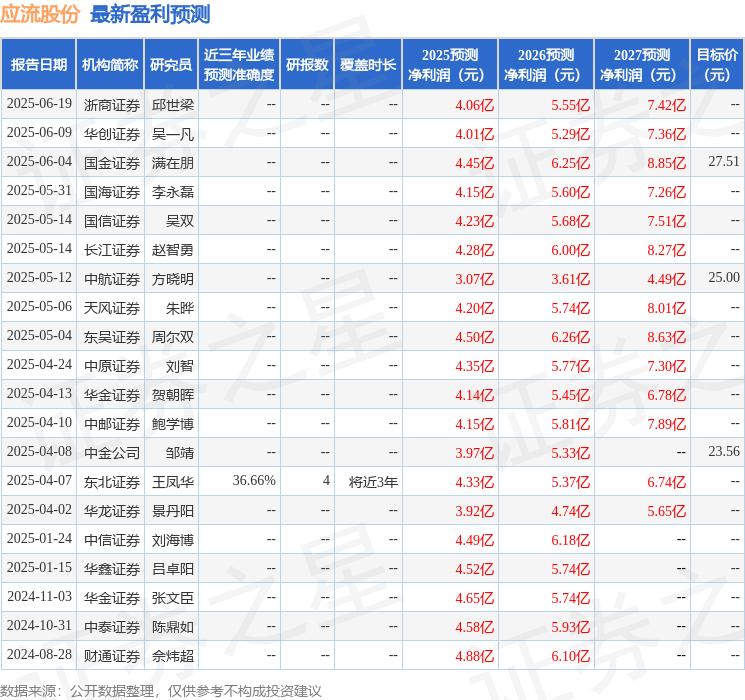Click 2026 forecast 6.25亿
The image size is (745, 700).
pos(571,163)
